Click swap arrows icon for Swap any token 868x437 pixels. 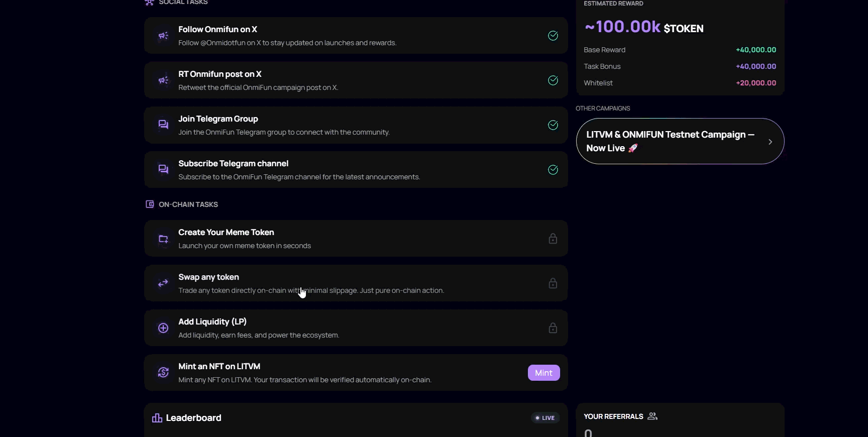(x=163, y=283)
